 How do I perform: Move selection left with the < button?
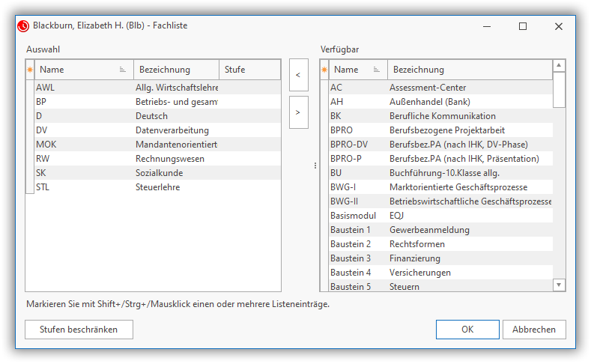click(x=299, y=75)
